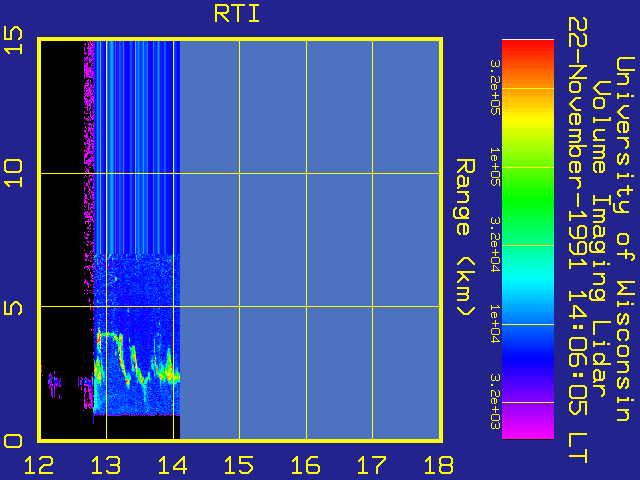Click the Volume Imaging Lidar text
Viewport: 640px width, 480px height.
click(599, 239)
